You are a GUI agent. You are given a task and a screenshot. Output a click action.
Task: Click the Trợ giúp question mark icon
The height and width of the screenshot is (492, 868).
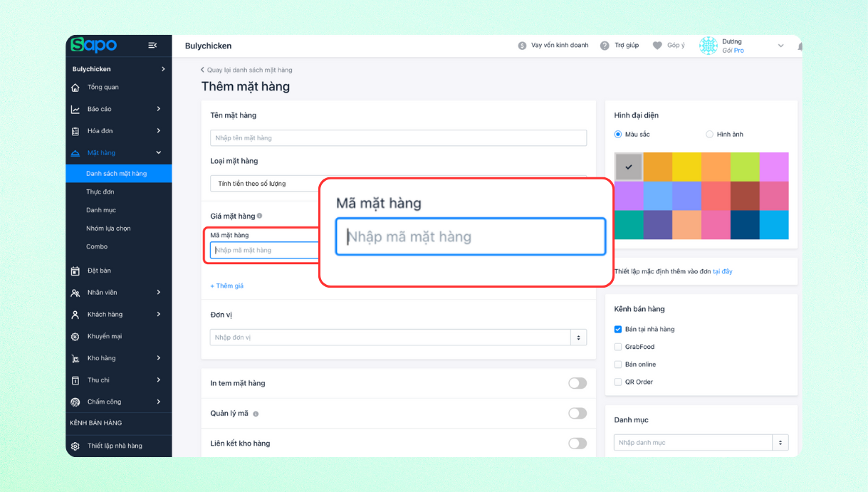(605, 46)
